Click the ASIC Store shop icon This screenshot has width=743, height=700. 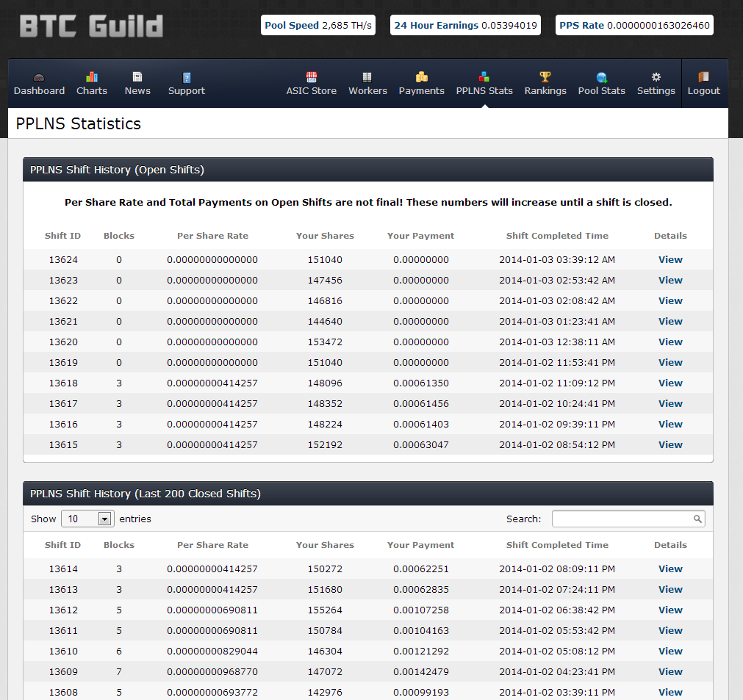tap(312, 76)
